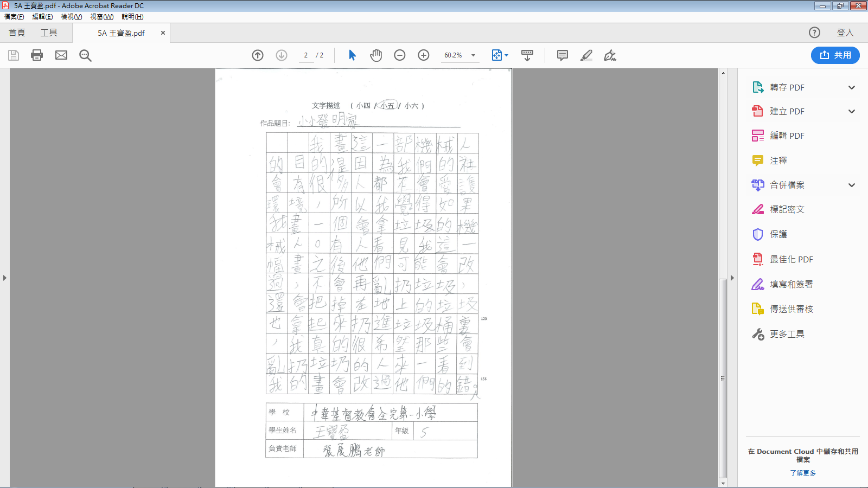Image resolution: width=868 pixels, height=488 pixels.
Task: Activate the Hand pan tool
Action: pos(376,55)
